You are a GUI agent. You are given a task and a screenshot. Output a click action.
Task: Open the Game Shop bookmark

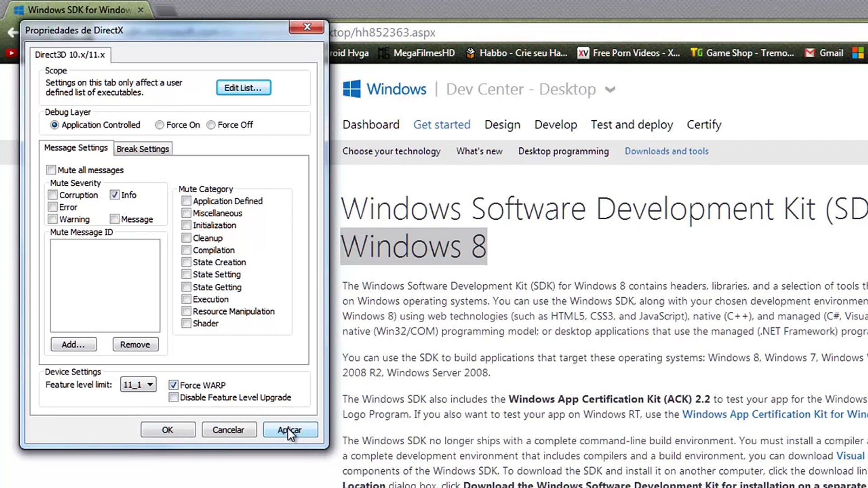742,53
